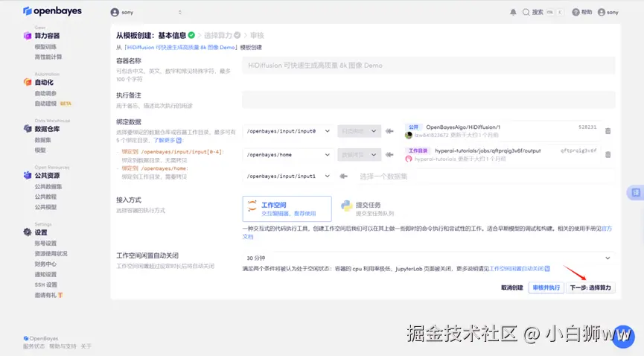Viewport: 644px width, 356px height.
Task: Open 公共教程 in the sidebar
Action: click(x=45, y=197)
